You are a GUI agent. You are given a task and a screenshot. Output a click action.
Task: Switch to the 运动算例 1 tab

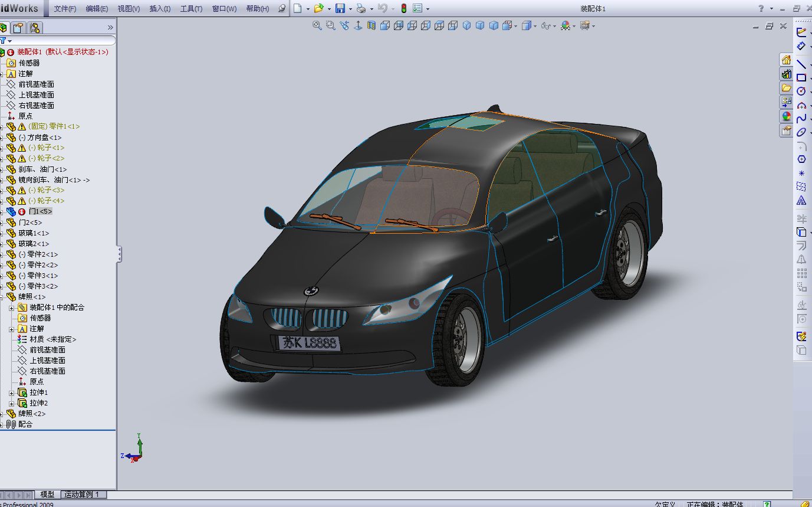[x=83, y=495]
